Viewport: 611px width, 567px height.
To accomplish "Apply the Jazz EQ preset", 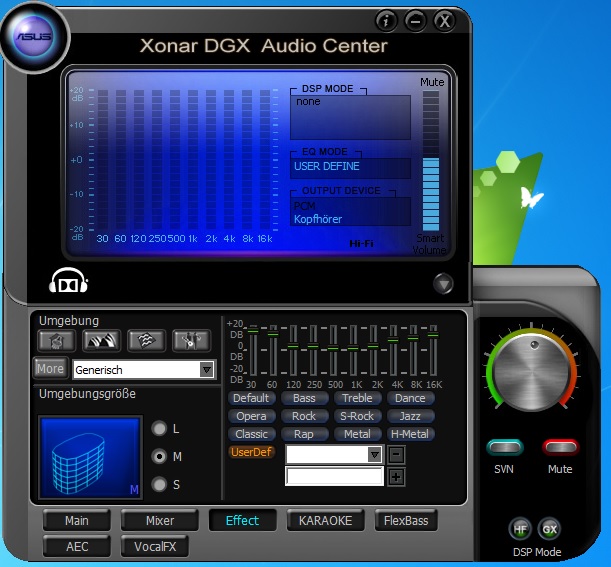I will [x=410, y=416].
